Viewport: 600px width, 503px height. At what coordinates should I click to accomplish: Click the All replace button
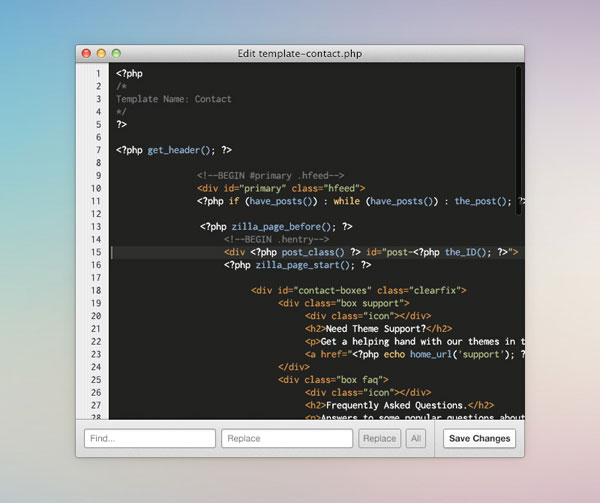coord(416,438)
